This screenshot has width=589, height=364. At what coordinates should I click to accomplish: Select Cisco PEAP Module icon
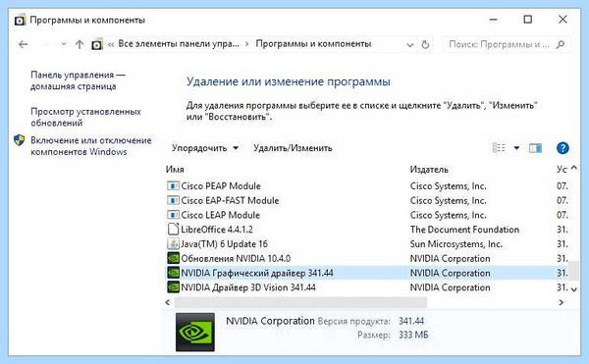[x=173, y=185]
